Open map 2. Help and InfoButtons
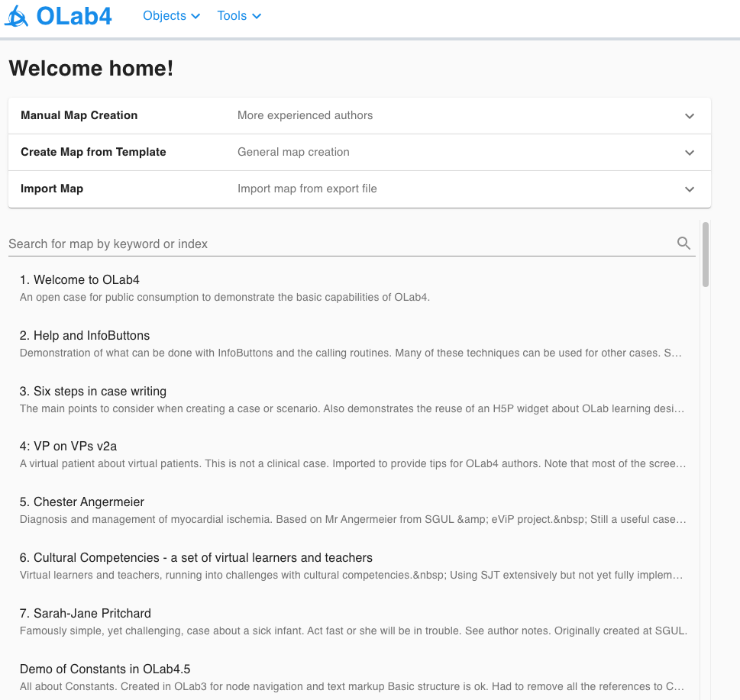 pyautogui.click(x=85, y=335)
